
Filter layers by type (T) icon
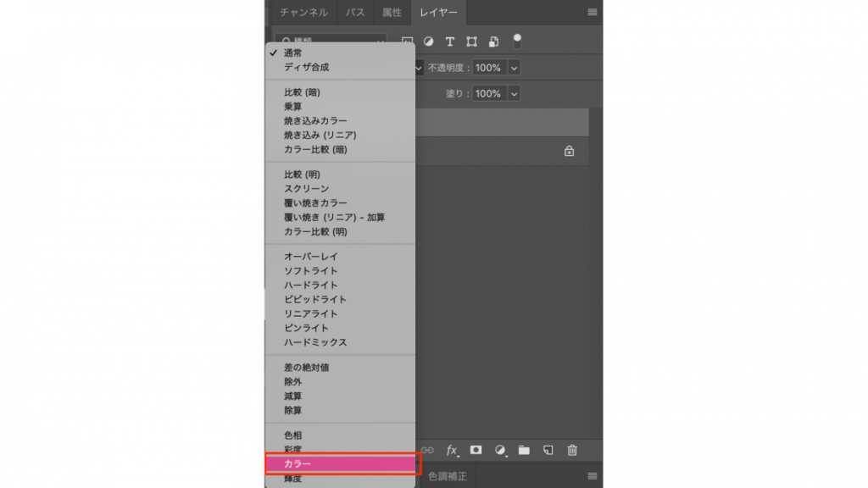[x=449, y=42]
